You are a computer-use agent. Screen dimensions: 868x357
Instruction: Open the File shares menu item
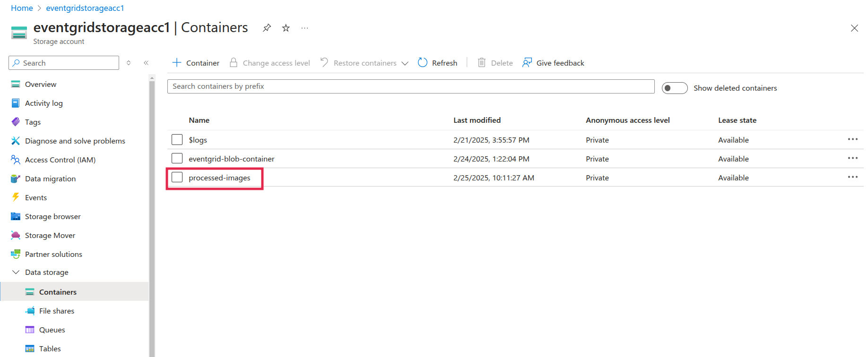click(x=57, y=311)
